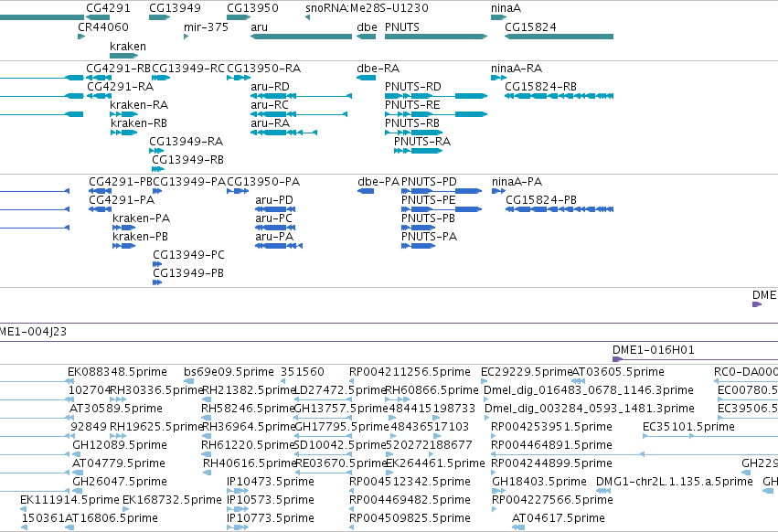778x532 pixels.
Task: Click EST GH12089.5prime label
Action: (120, 445)
